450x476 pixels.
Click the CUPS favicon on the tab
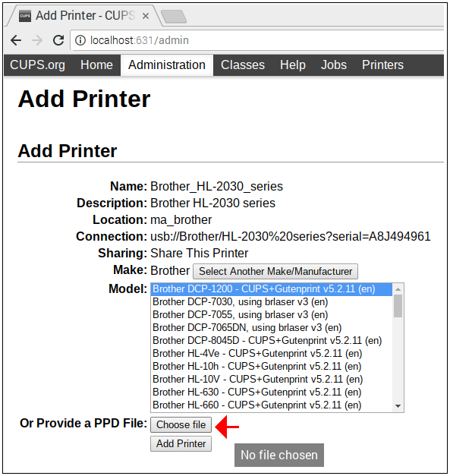pyautogui.click(x=25, y=16)
